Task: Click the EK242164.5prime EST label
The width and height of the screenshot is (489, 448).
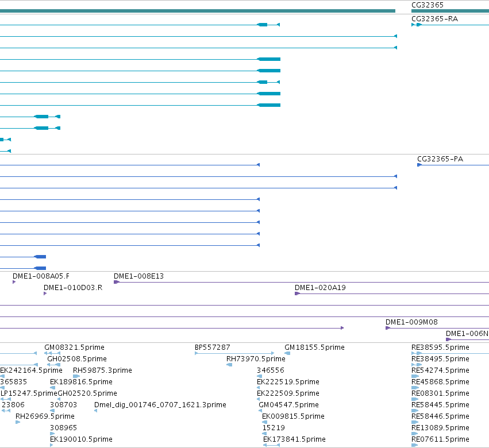Action: click(31, 370)
